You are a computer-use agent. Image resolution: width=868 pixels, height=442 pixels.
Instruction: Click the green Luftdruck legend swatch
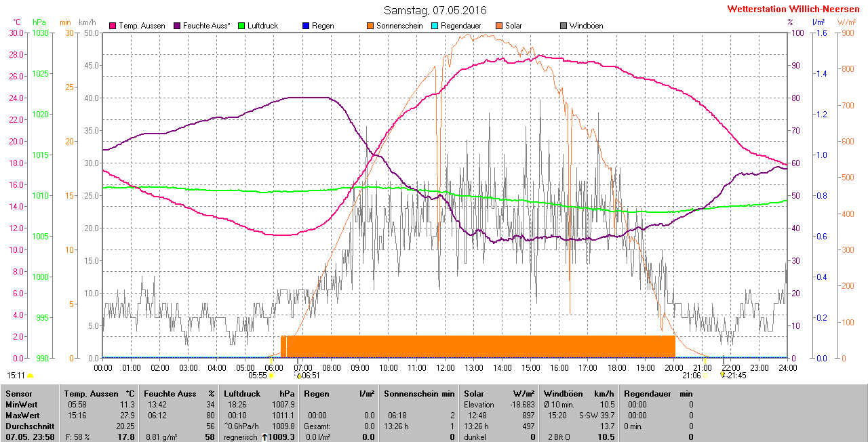[x=242, y=26]
